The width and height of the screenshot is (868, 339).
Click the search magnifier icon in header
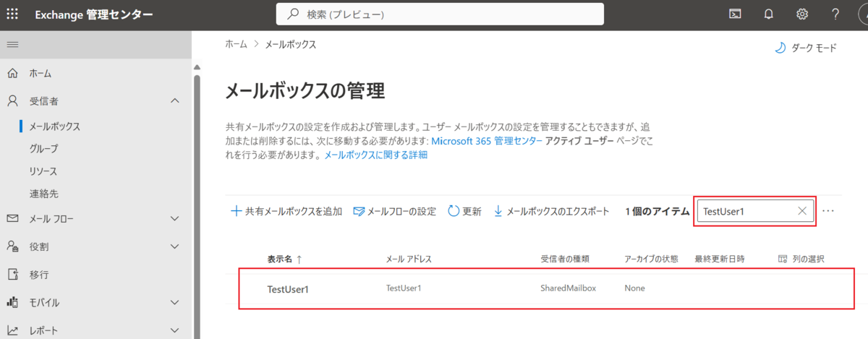click(x=293, y=14)
